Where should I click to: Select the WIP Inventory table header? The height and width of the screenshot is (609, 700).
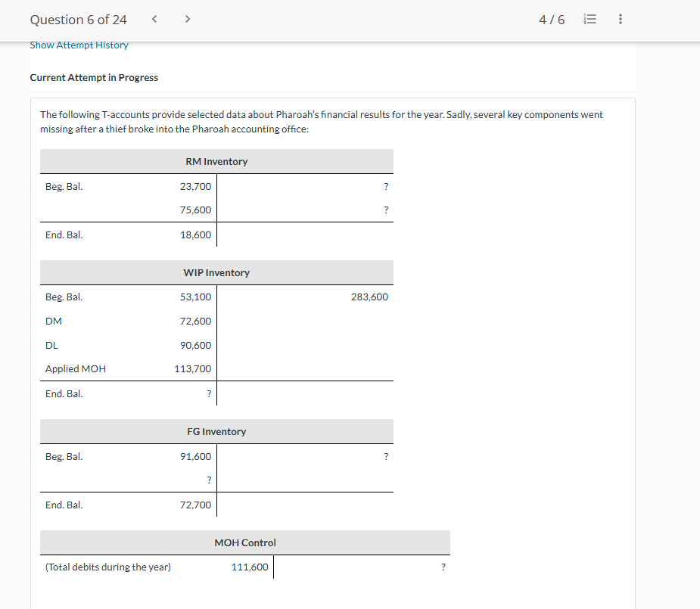tap(216, 272)
